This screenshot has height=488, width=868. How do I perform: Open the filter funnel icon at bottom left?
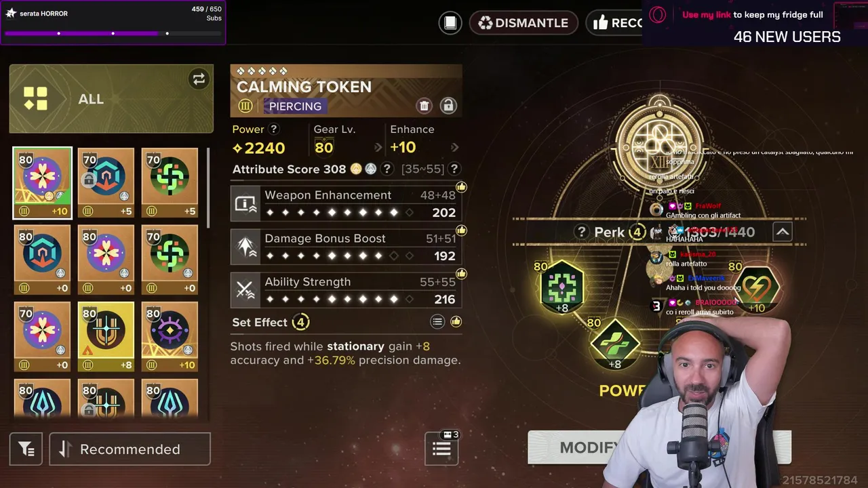tap(26, 449)
